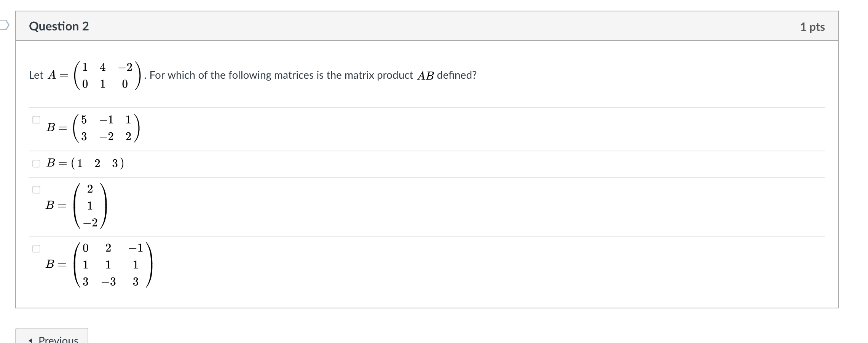This screenshot has width=868, height=343.
Task: Flag this question using the flag icon
Action: point(4,25)
